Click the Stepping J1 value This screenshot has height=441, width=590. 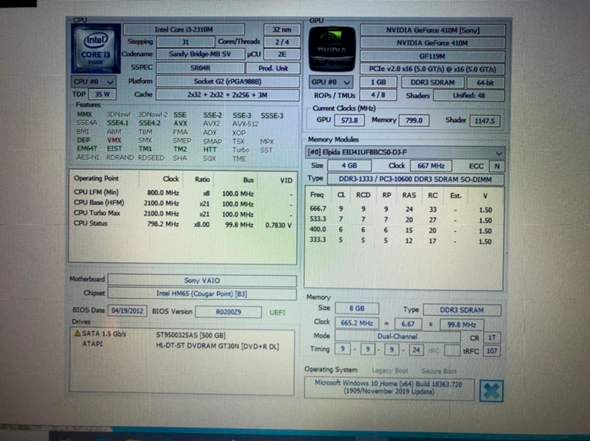pos(186,42)
